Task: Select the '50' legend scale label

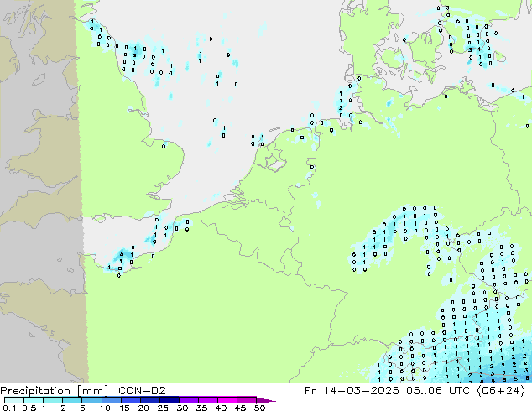Action: coord(259,408)
